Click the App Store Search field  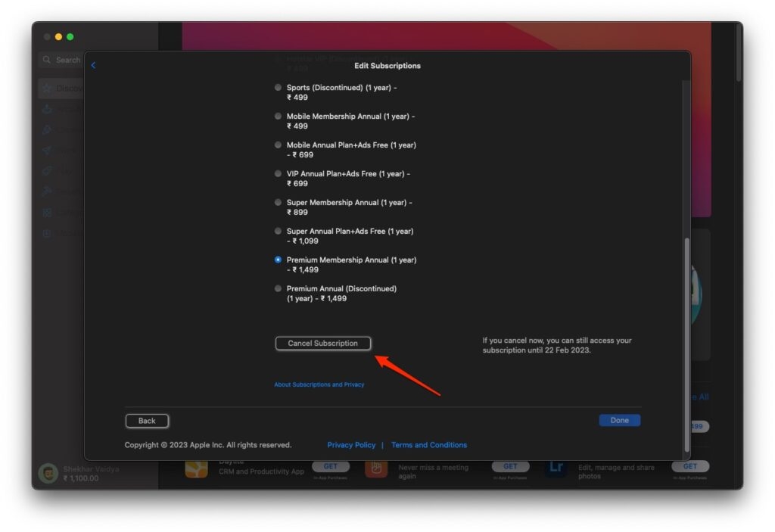[x=62, y=60]
